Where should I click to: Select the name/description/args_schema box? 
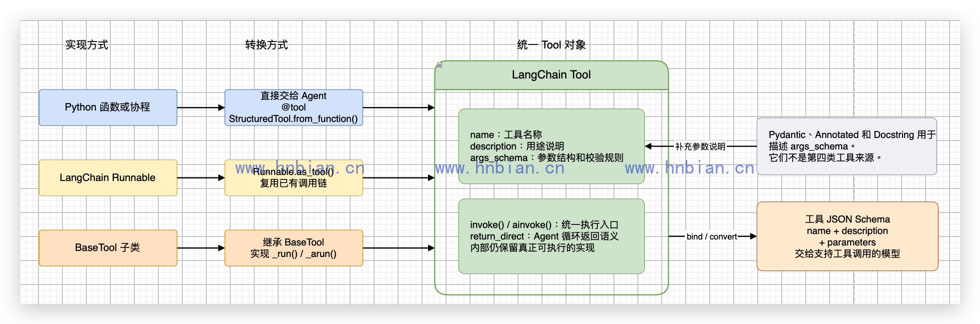coord(551,146)
